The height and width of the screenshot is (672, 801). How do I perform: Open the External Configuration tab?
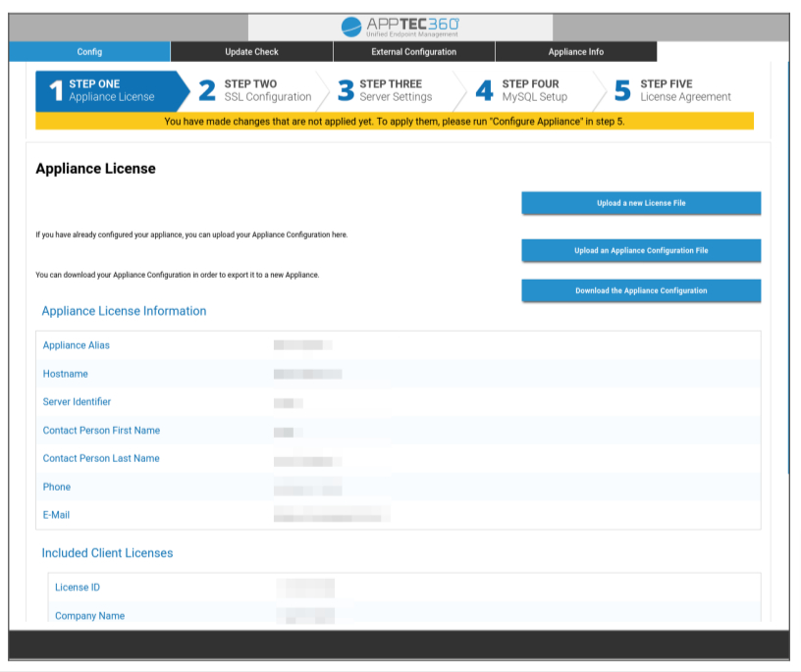pos(413,52)
